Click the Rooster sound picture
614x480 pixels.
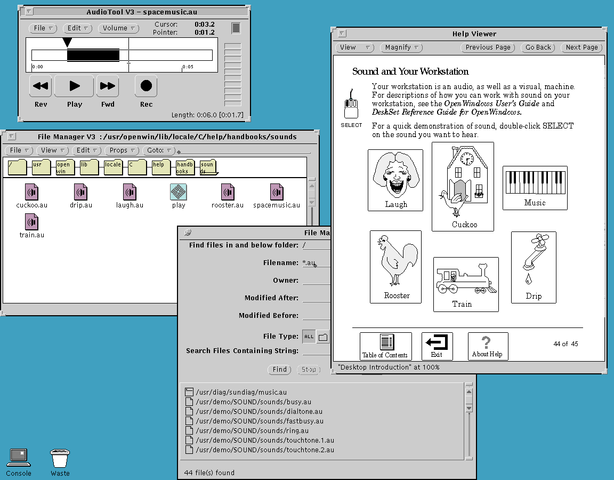click(396, 267)
